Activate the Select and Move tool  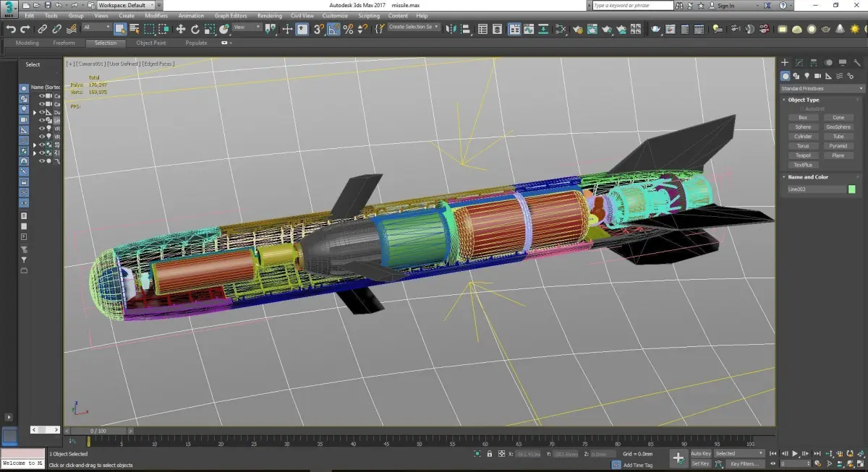181,29
